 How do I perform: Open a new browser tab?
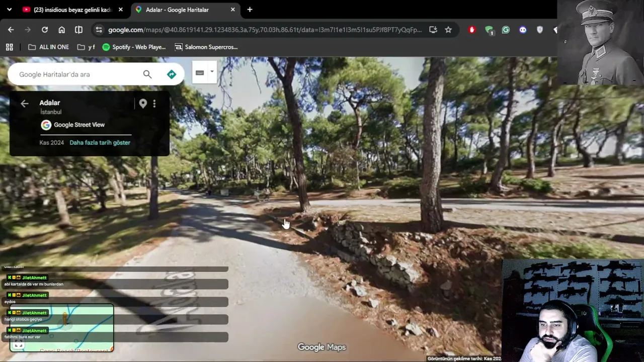[250, 10]
